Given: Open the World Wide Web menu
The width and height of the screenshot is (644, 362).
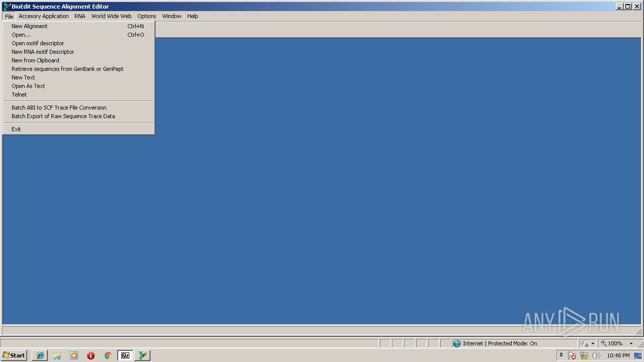Looking at the screenshot, I should pos(111,16).
